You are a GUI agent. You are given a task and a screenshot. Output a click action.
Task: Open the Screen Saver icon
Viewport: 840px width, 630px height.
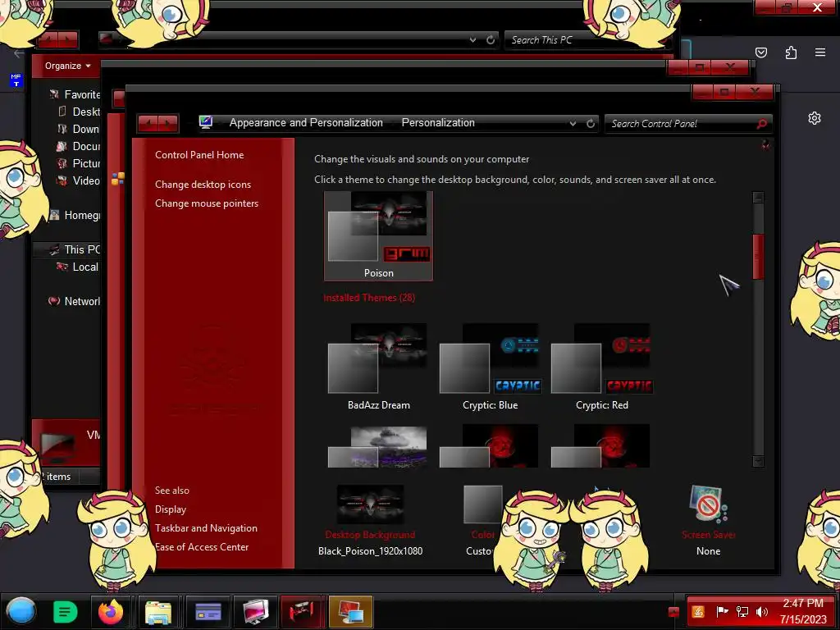(708, 504)
